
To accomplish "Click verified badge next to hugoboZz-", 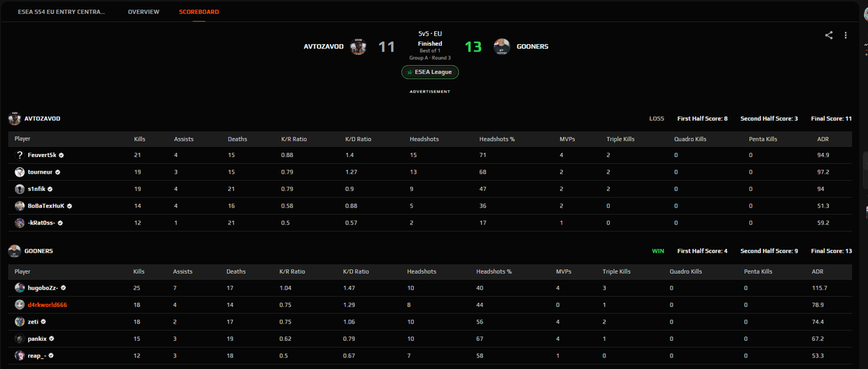I will [x=63, y=287].
